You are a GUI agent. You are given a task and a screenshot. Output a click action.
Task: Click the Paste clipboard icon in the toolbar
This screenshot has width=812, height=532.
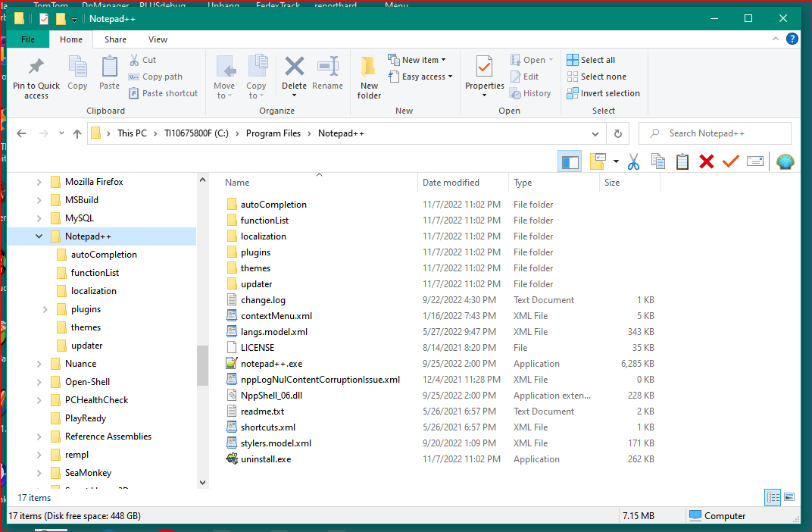tap(682, 161)
